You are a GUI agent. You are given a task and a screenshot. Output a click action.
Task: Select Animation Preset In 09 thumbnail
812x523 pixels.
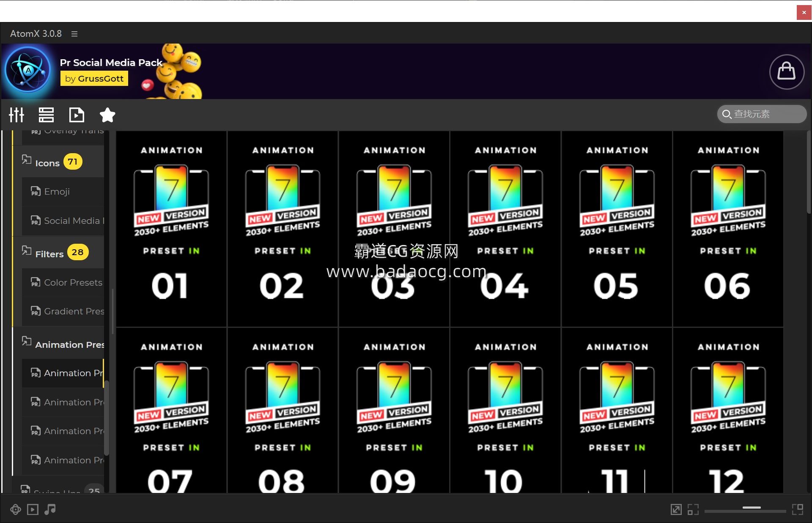tap(394, 410)
